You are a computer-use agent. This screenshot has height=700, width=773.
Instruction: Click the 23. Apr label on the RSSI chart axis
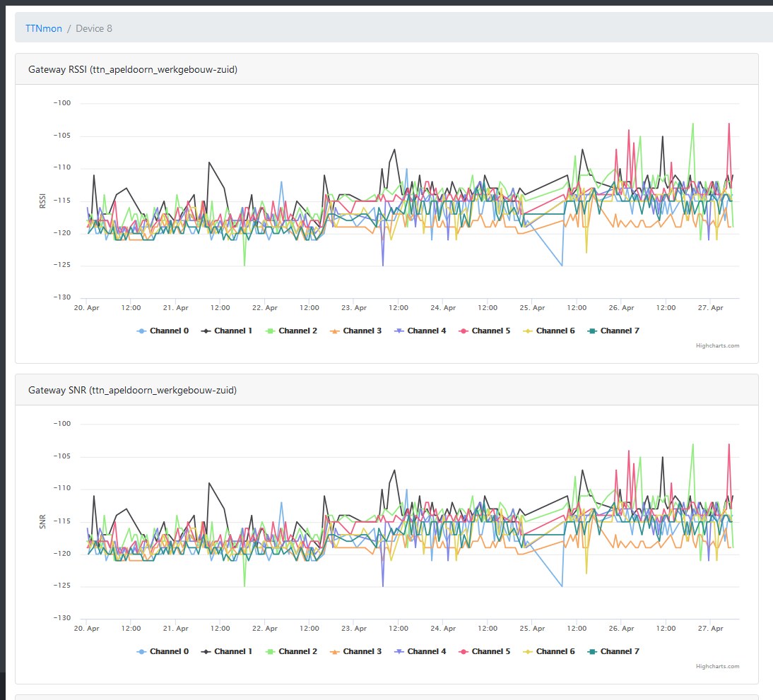tap(354, 307)
